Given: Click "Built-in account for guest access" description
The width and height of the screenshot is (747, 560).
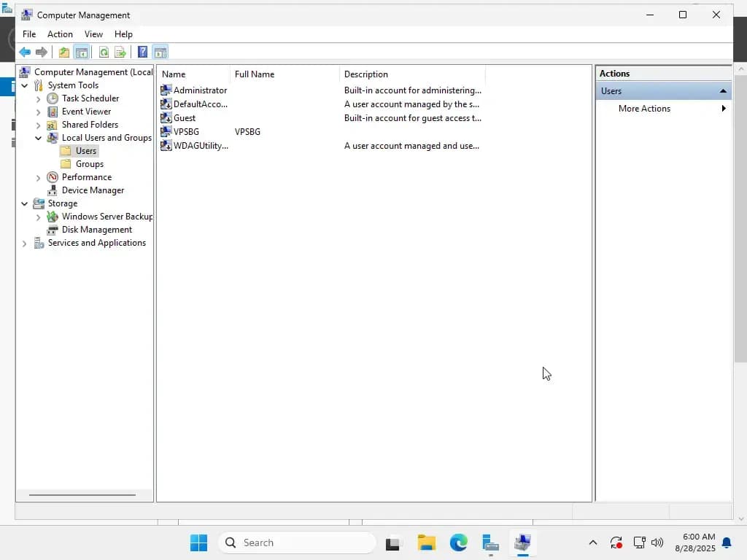Looking at the screenshot, I should pyautogui.click(x=413, y=118).
